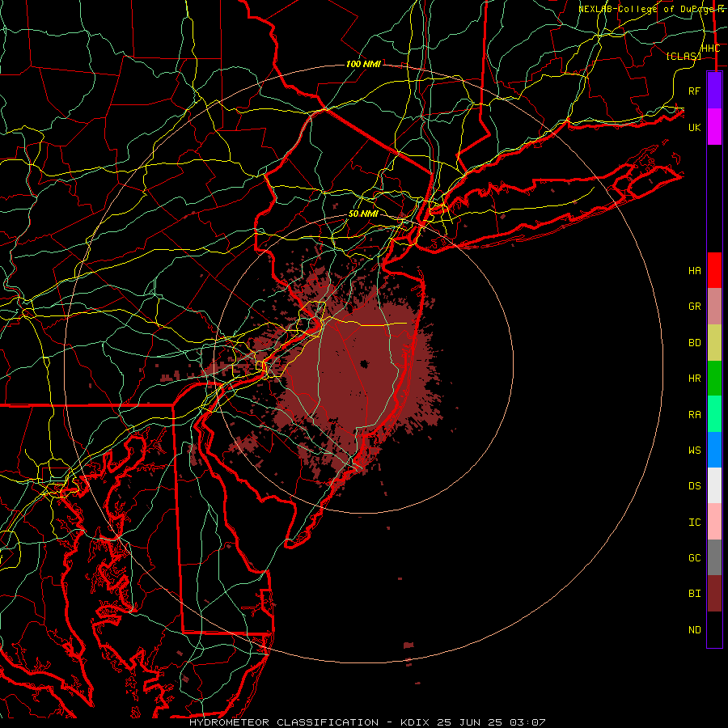Click the black ND legend swatch
This screenshot has height=728, width=728.
click(x=714, y=629)
